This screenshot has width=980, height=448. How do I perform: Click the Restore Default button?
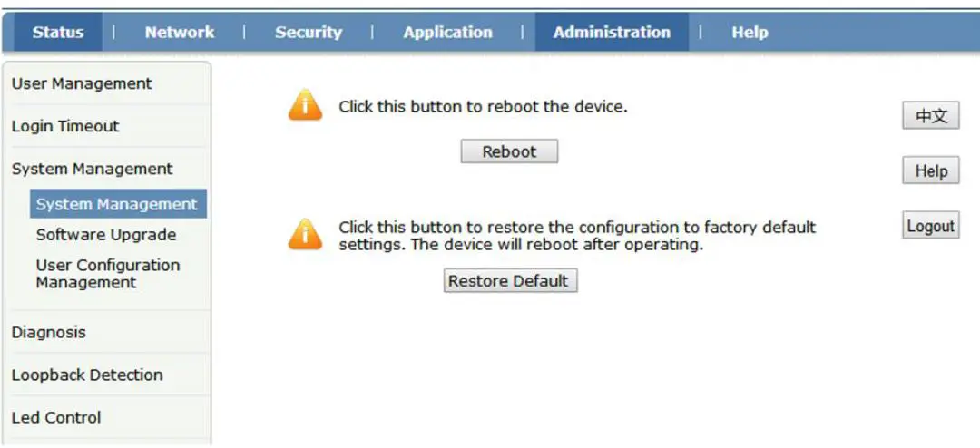pos(510,281)
